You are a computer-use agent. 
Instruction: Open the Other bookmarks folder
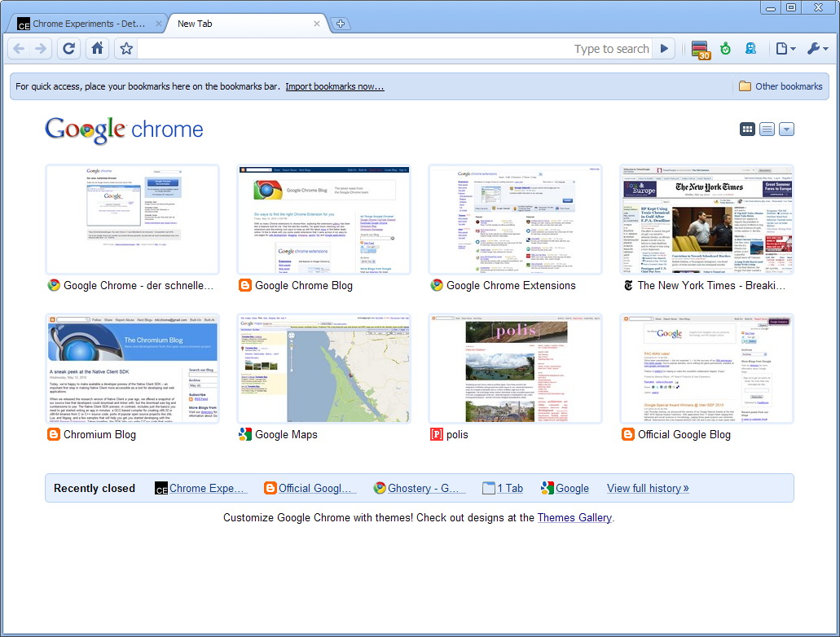[x=781, y=86]
